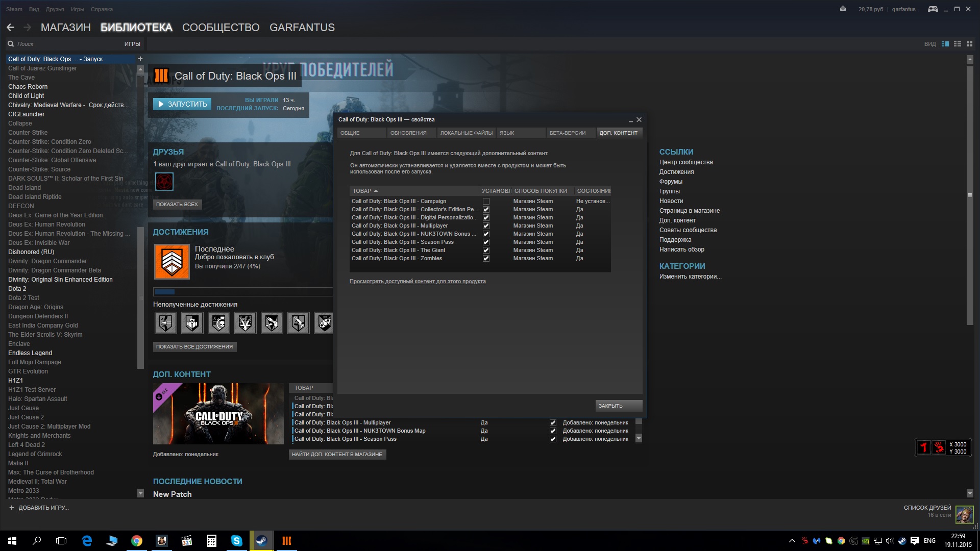Screen dimensions: 980x551
Task: Open Black Ops III taskbar icon
Action: pyautogui.click(x=287, y=541)
